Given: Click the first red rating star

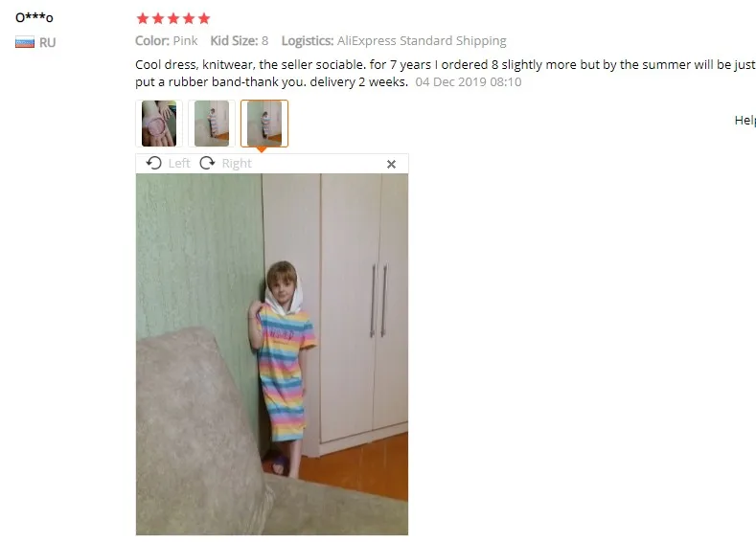Looking at the screenshot, I should pyautogui.click(x=143, y=19).
